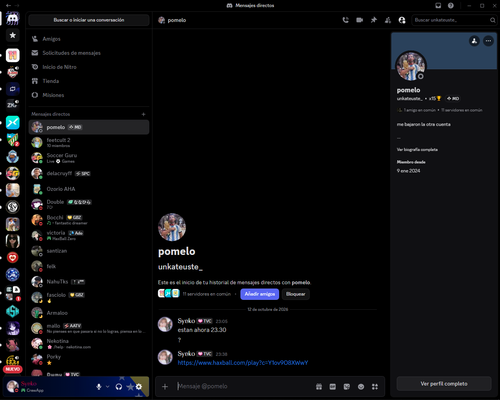
Task: Open the GIF picker
Action: pos(333,387)
